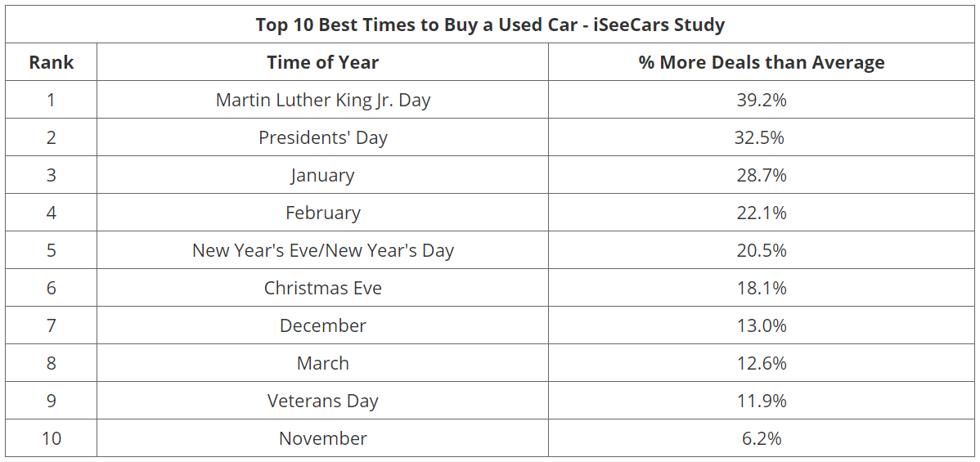Image resolution: width=980 pixels, height=462 pixels.
Task: Select the 13.0% percentage cell
Action: (761, 325)
